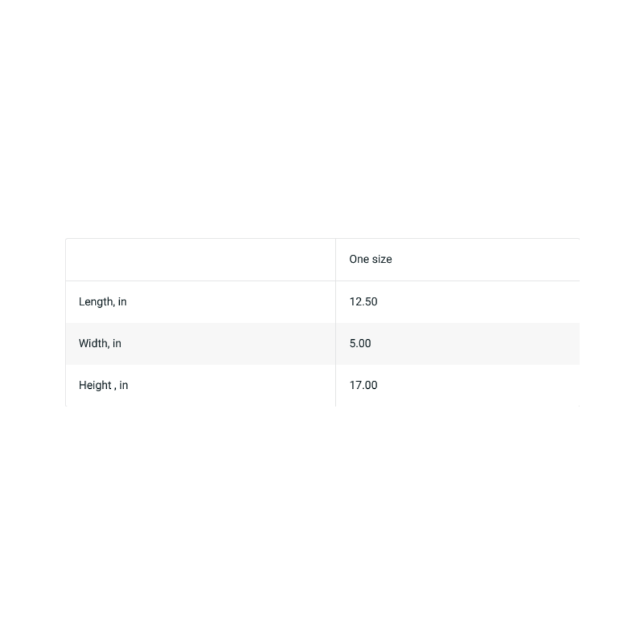The height and width of the screenshot is (644, 644).
Task: Select the "Height , in" row label
Action: [103, 385]
